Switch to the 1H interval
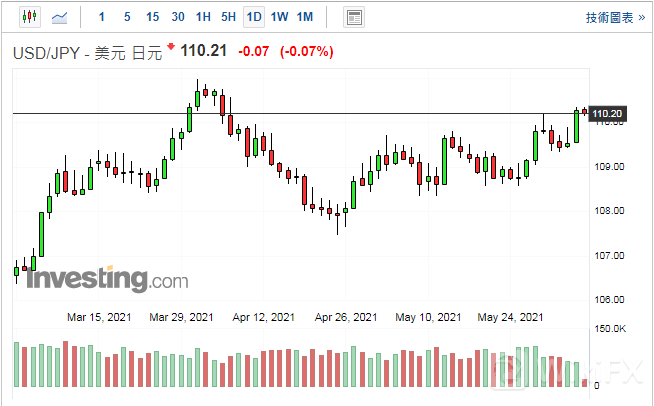 (203, 17)
